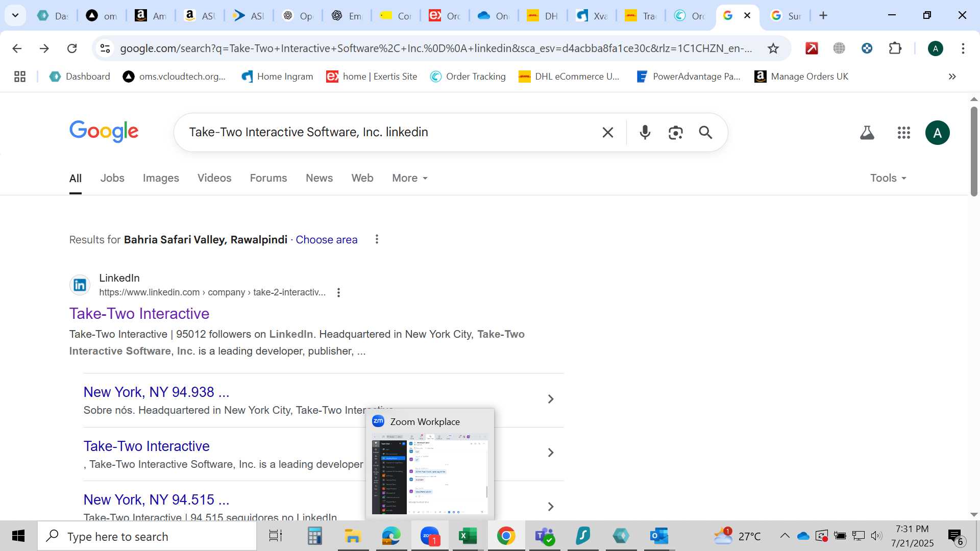Open New York, NY 94.938 sublink
The width and height of the screenshot is (980, 551).
point(156,392)
